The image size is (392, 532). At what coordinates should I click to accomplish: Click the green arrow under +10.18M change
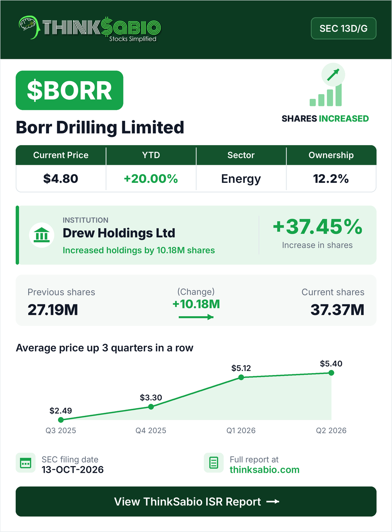click(196, 317)
